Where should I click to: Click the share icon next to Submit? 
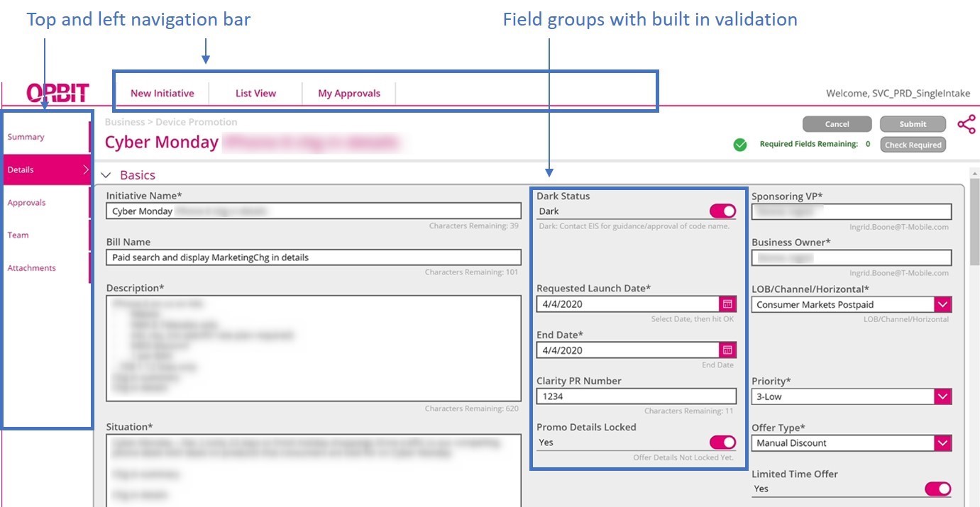(966, 124)
